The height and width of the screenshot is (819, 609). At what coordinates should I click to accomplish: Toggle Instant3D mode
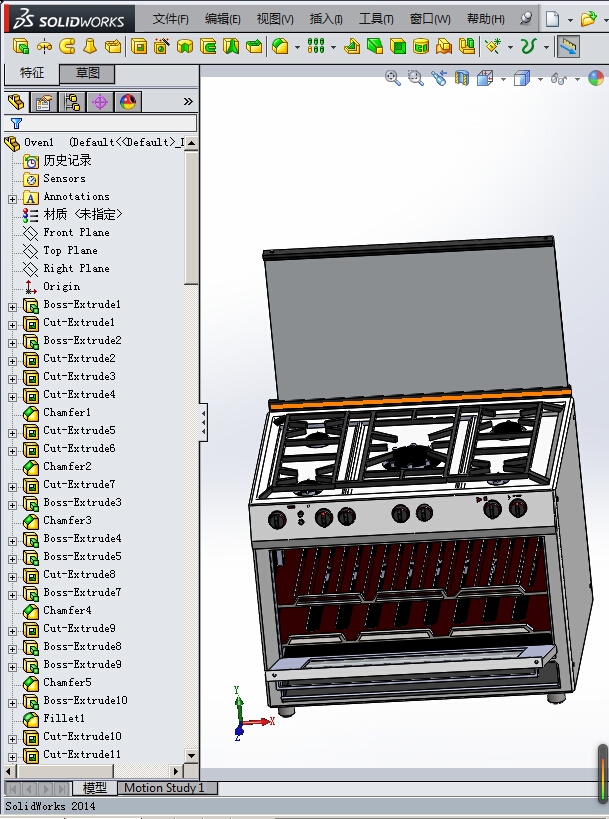click(568, 46)
